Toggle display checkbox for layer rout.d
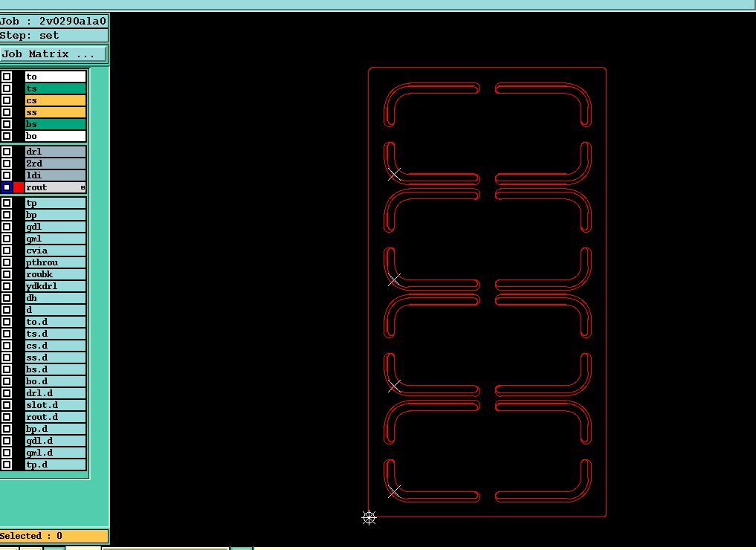The image size is (756, 550). tap(7, 417)
